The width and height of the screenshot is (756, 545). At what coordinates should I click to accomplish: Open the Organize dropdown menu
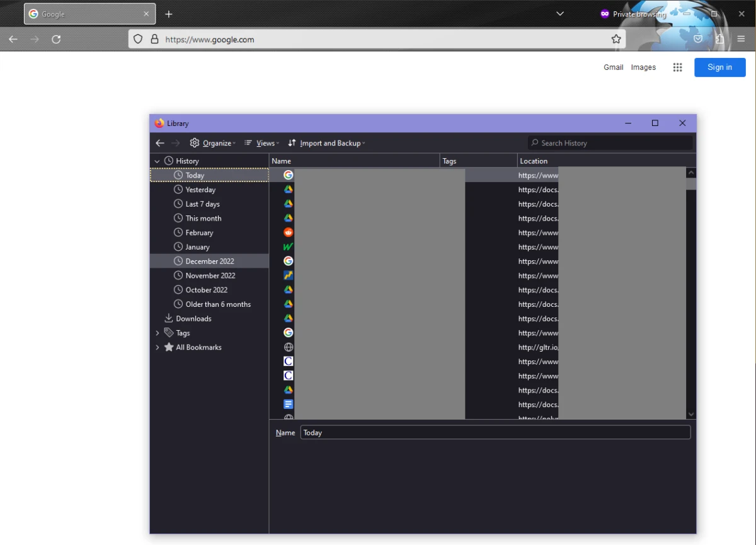point(213,143)
